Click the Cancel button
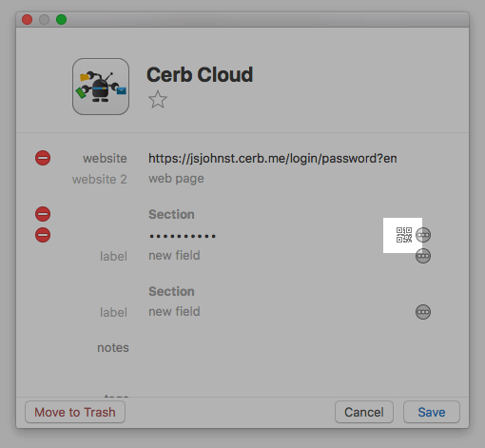 (364, 412)
